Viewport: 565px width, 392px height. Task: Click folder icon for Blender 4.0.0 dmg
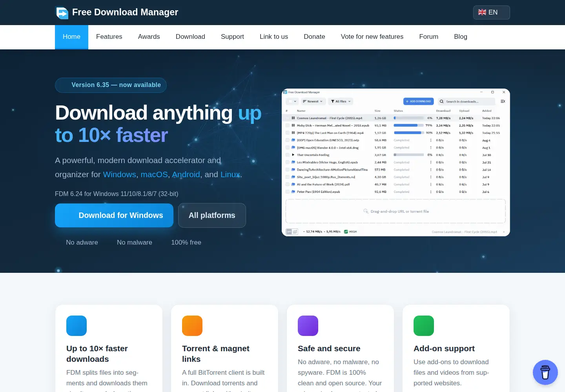(x=293, y=147)
